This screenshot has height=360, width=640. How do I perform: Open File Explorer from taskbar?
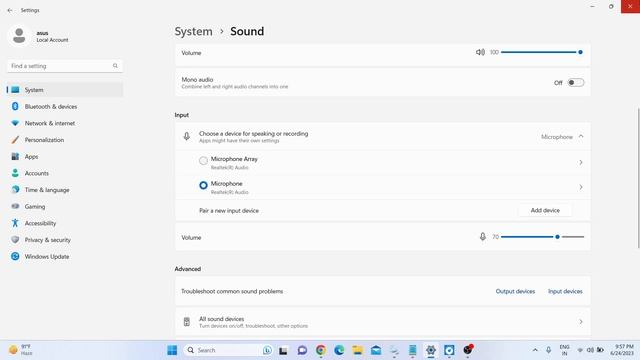[x=358, y=350]
